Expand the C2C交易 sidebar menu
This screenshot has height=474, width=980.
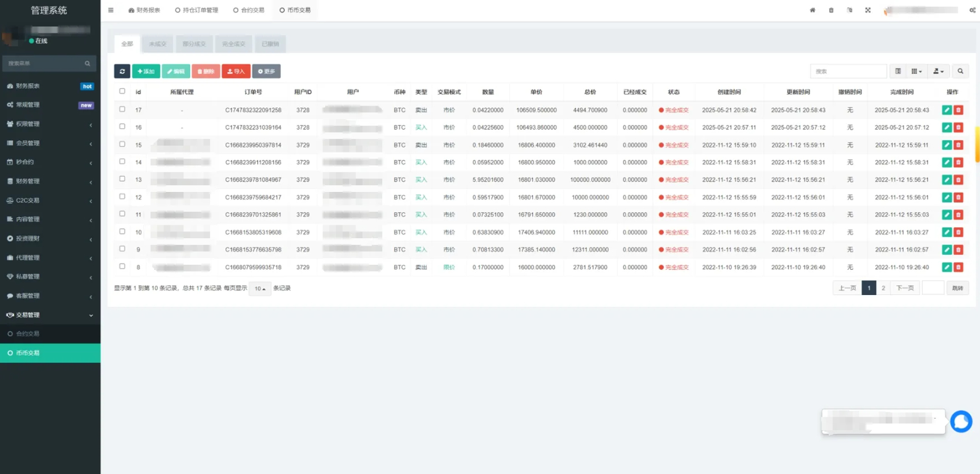(x=49, y=201)
